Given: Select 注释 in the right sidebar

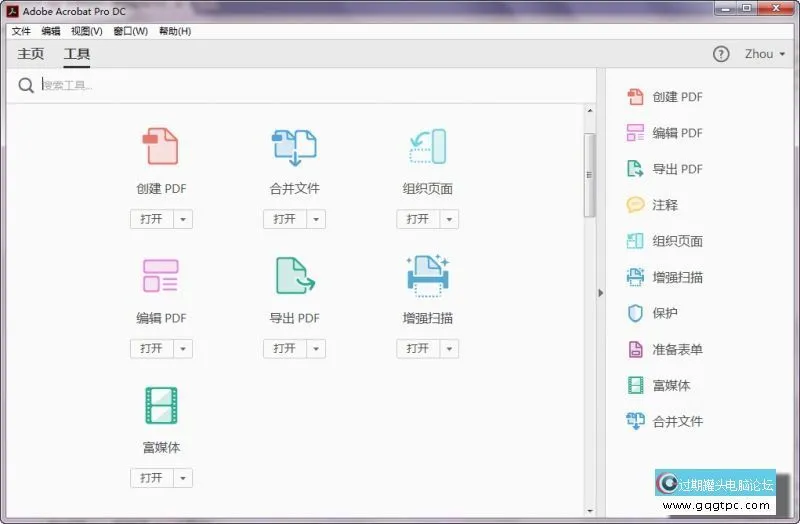Looking at the screenshot, I should click(x=664, y=205).
